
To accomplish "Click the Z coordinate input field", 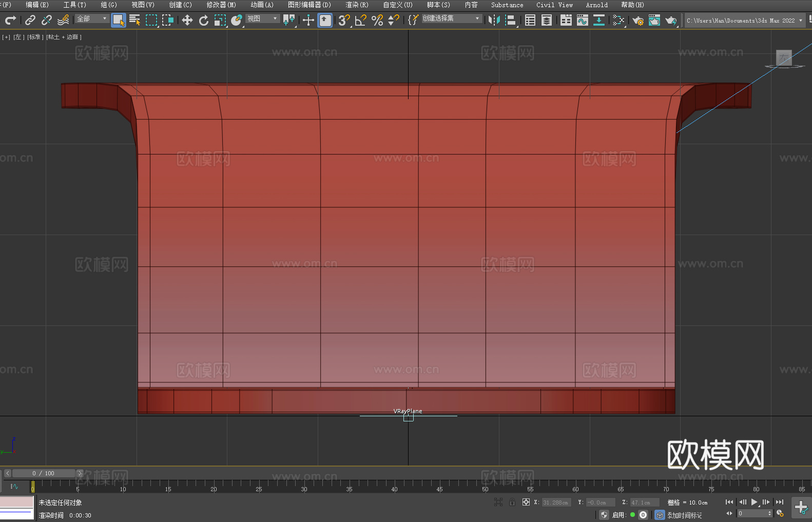I will (645, 502).
